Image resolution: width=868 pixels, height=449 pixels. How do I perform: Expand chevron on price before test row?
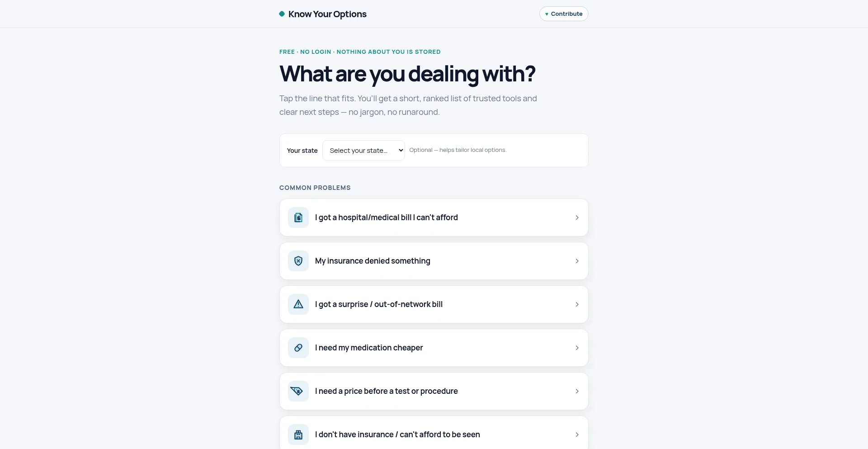click(x=577, y=391)
